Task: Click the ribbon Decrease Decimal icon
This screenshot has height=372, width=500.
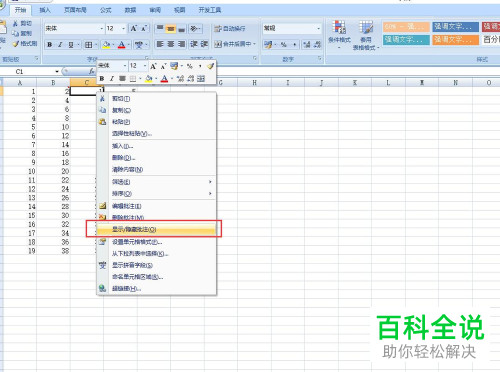Action: [317, 44]
